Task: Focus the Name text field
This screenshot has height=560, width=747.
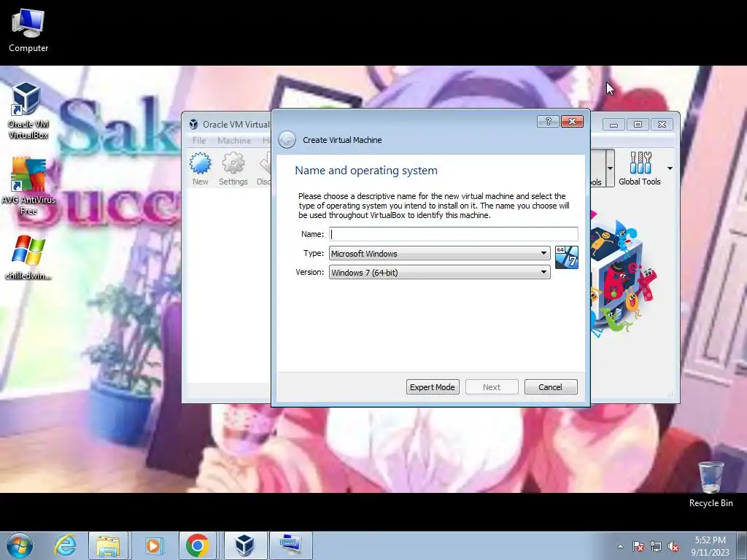Action: pyautogui.click(x=453, y=234)
